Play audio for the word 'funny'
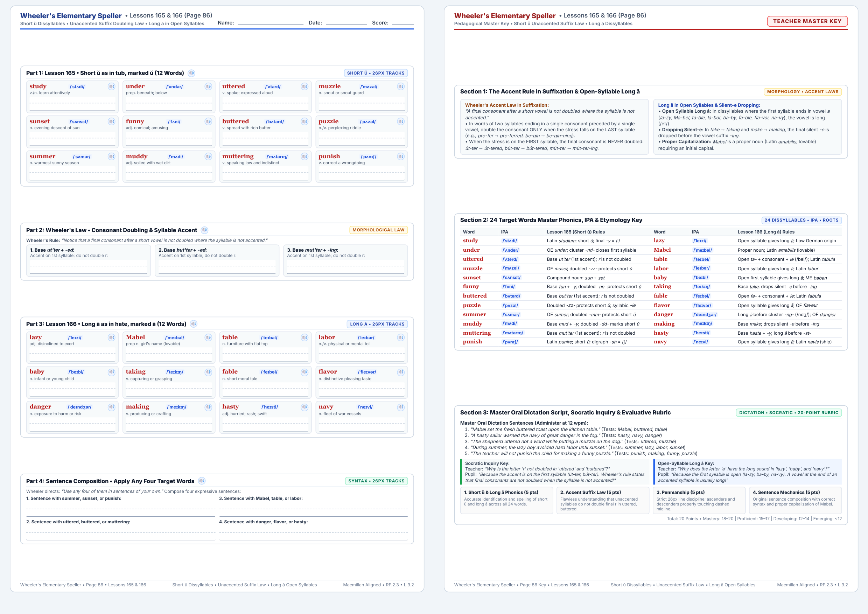868x614 pixels. (x=208, y=121)
